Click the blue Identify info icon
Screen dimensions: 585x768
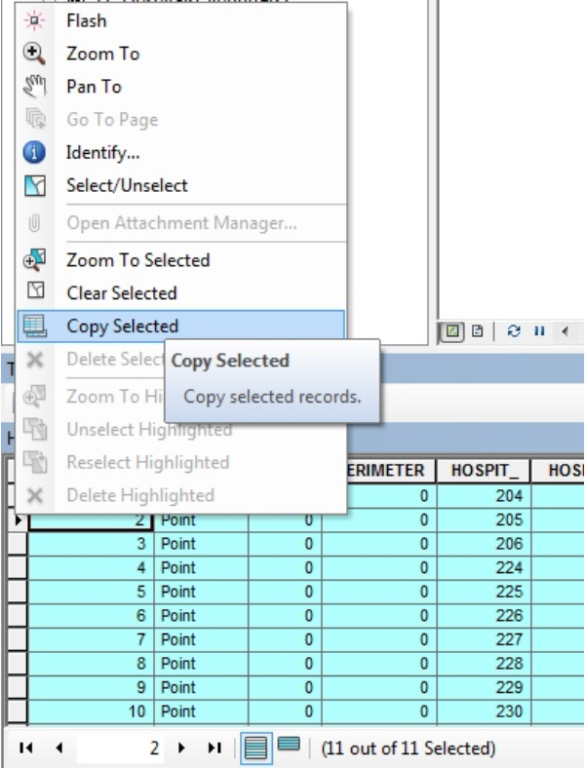(x=34, y=152)
